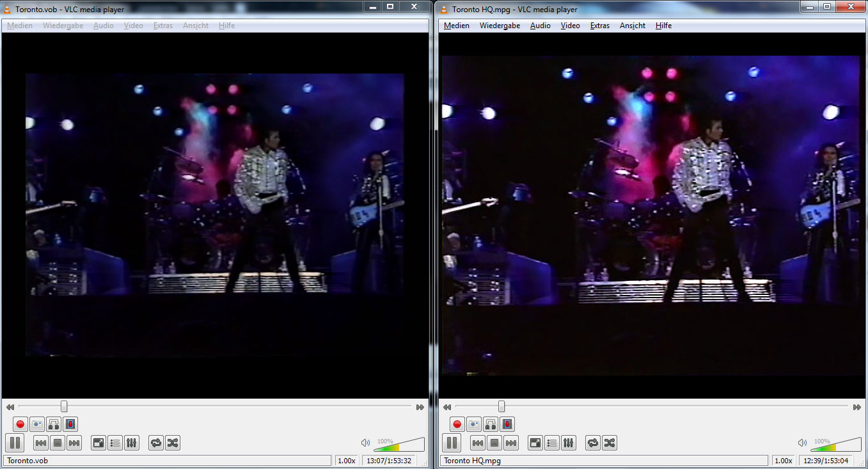868x469 pixels.
Task: Click Record button in Toronto.vob player
Action: point(20,424)
